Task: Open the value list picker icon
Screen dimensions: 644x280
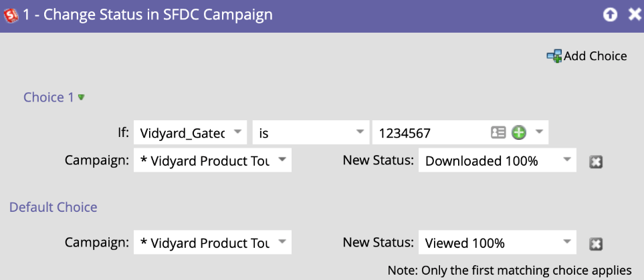Action: tap(498, 132)
